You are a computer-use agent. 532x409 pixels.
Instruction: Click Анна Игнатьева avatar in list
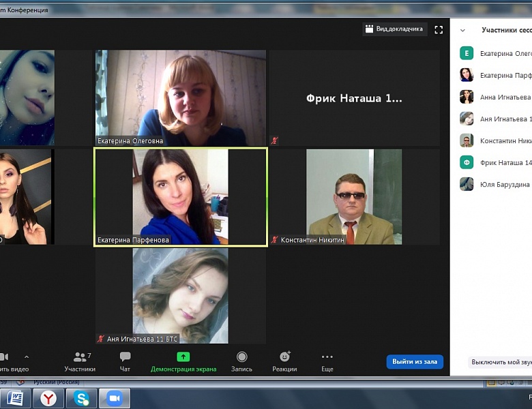click(467, 97)
